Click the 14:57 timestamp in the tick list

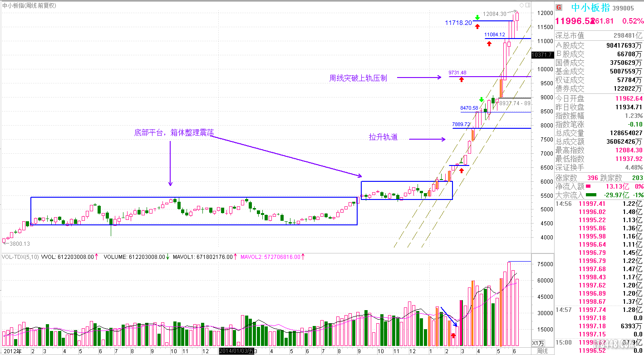point(563,310)
